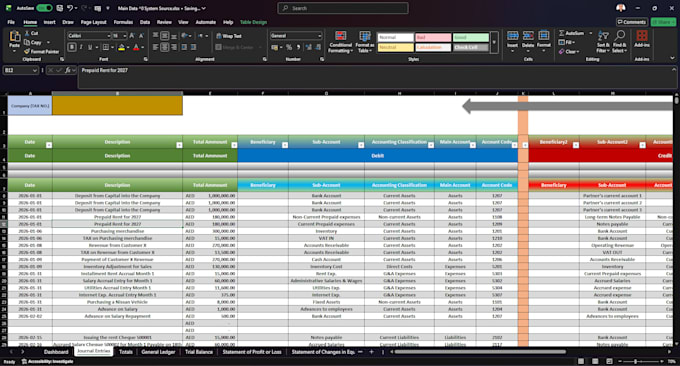Image resolution: width=680 pixels, height=366 pixels.
Task: Click the Search box in title bar
Action: coord(343,8)
